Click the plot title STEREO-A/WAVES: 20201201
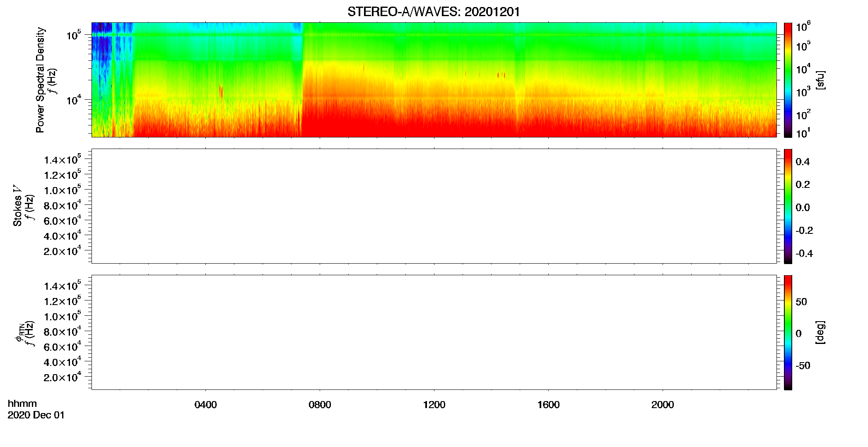This screenshot has height=447, width=868. (434, 12)
